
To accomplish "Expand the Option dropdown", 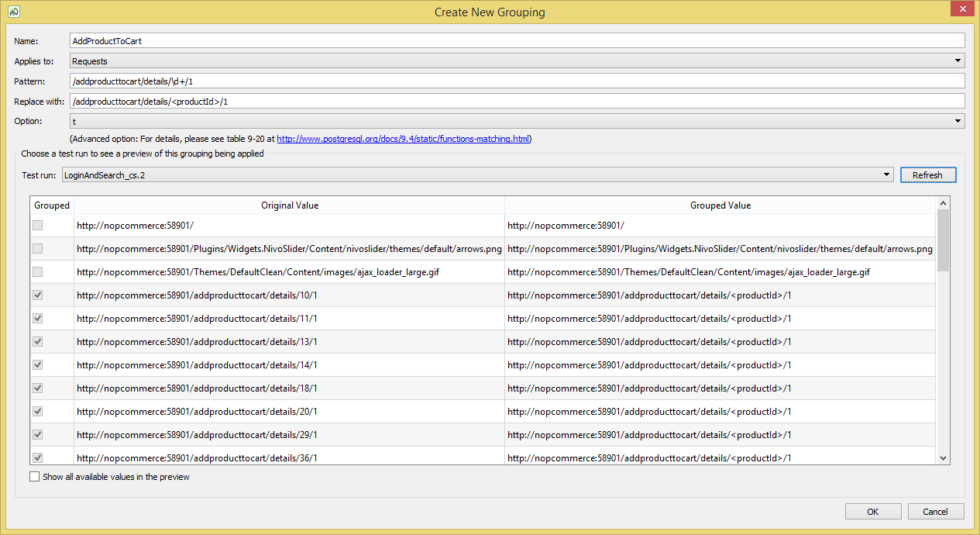I will pos(517,121).
